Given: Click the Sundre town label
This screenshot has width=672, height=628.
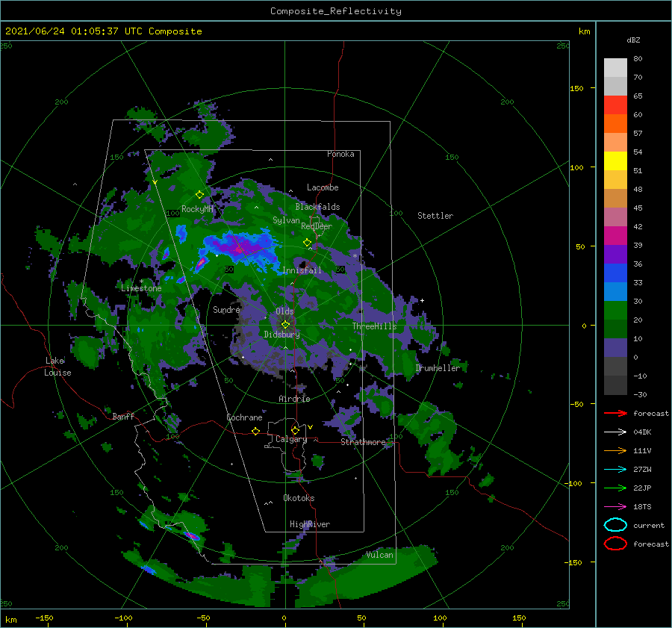Looking at the screenshot, I should coord(226,309).
